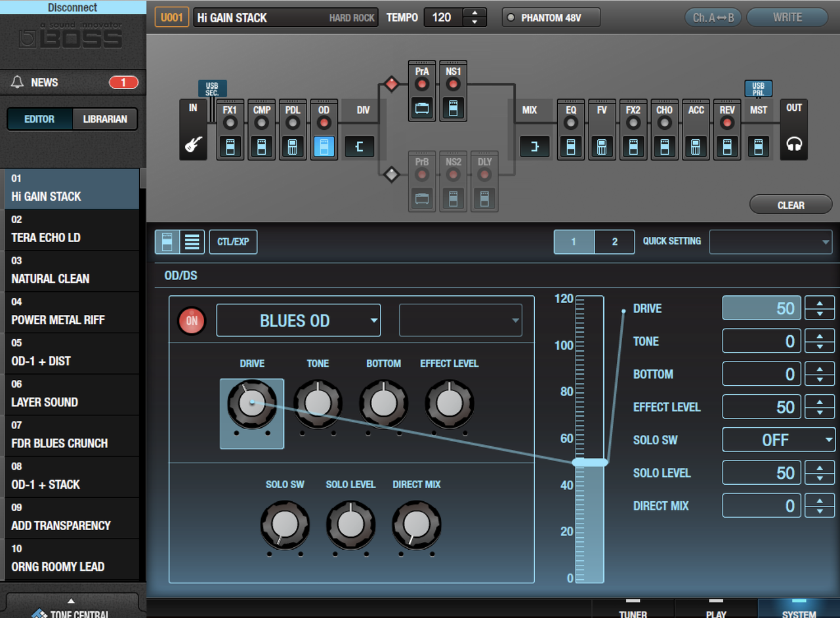Click the Disconnect button
This screenshot has width=840, height=618.
[x=73, y=7]
